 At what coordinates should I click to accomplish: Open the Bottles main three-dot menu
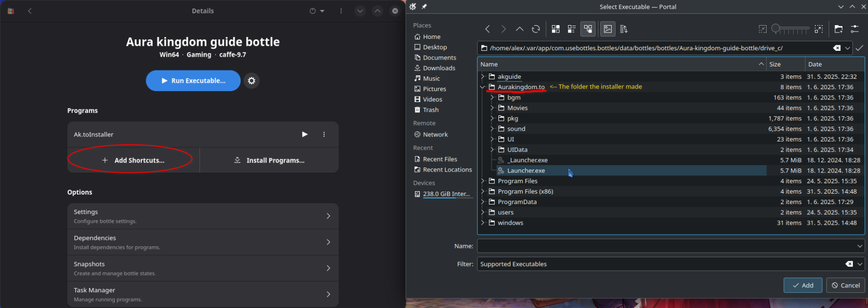click(x=341, y=11)
